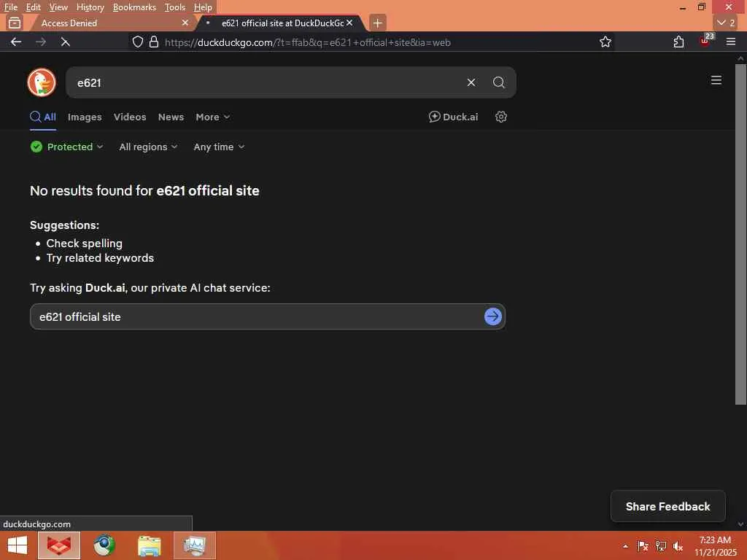Screen dimensions: 747x560
Task: Click the DuckDuckGo logo
Action: [x=42, y=82]
